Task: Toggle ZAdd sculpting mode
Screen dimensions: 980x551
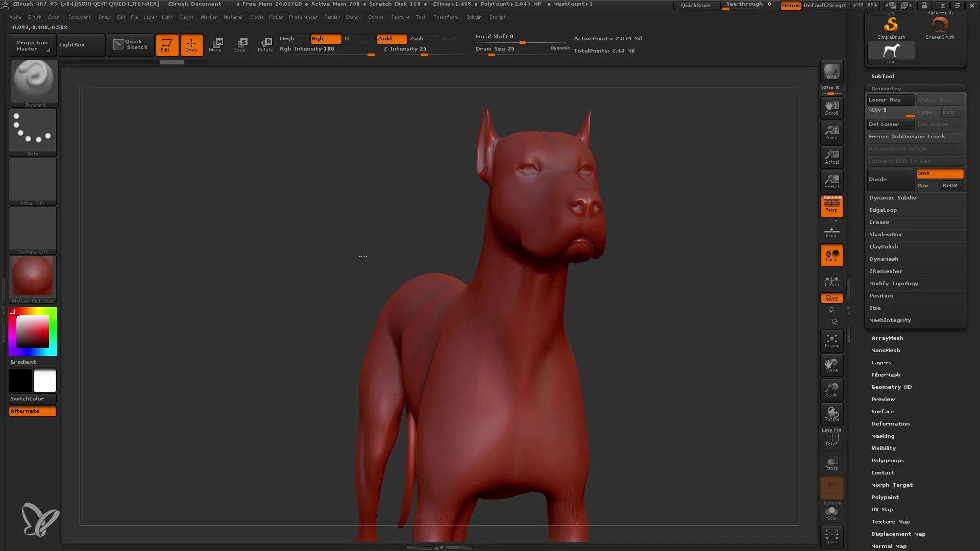Action: tap(390, 38)
